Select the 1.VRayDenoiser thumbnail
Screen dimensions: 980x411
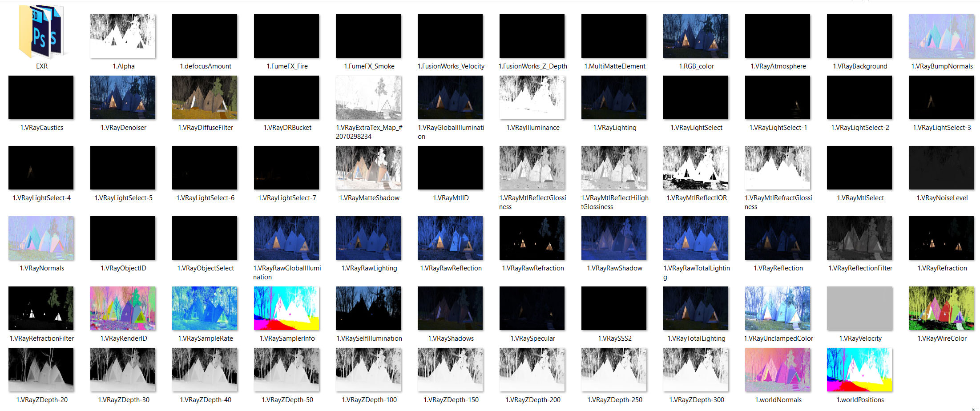coord(123,97)
